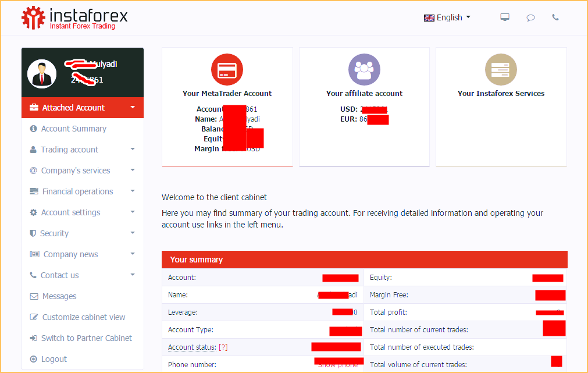Open Company news menu
Screen dimensions: 588x373
point(70,254)
